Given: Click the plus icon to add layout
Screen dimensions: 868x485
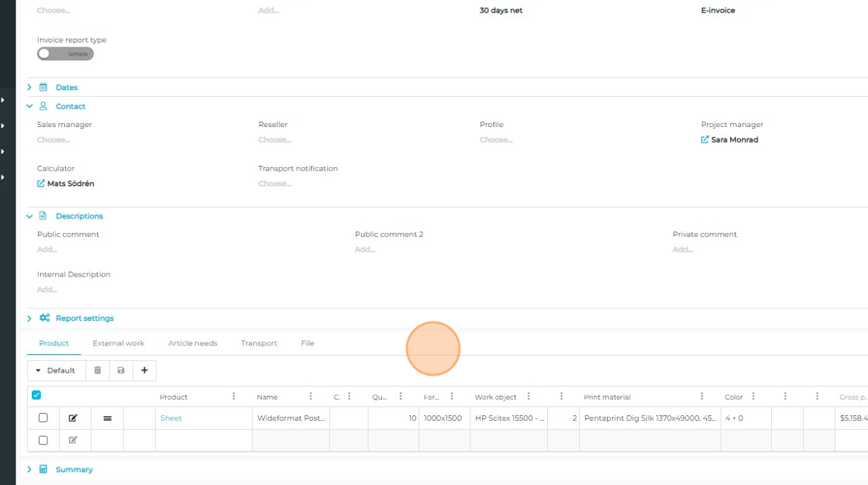Looking at the screenshot, I should tap(144, 370).
